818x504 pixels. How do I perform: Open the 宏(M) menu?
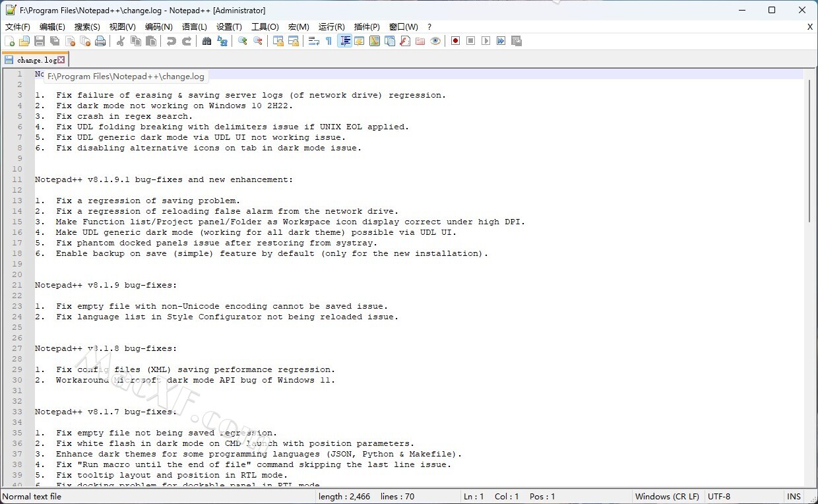[299, 27]
